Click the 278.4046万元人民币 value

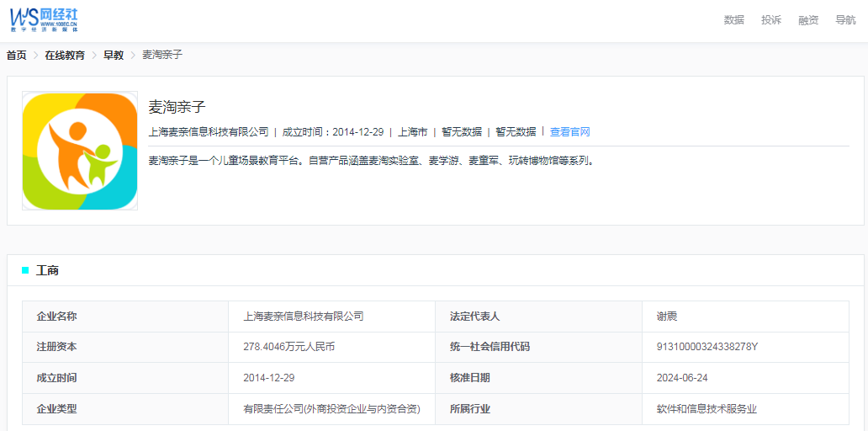point(289,348)
